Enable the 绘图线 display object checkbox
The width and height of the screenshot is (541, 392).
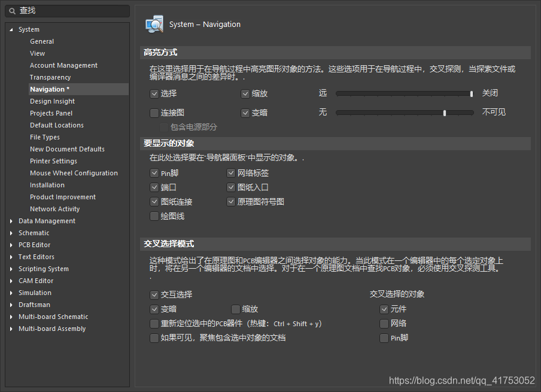[x=154, y=216]
